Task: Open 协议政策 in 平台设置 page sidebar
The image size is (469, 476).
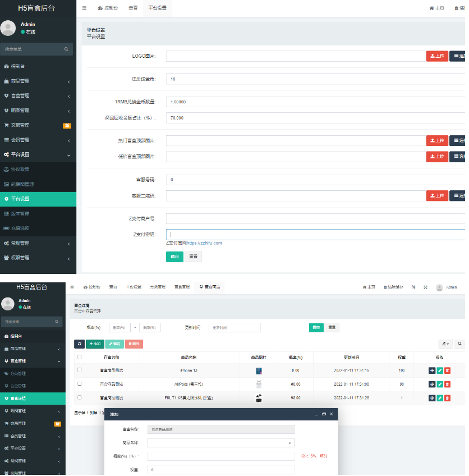Action: click(x=38, y=170)
